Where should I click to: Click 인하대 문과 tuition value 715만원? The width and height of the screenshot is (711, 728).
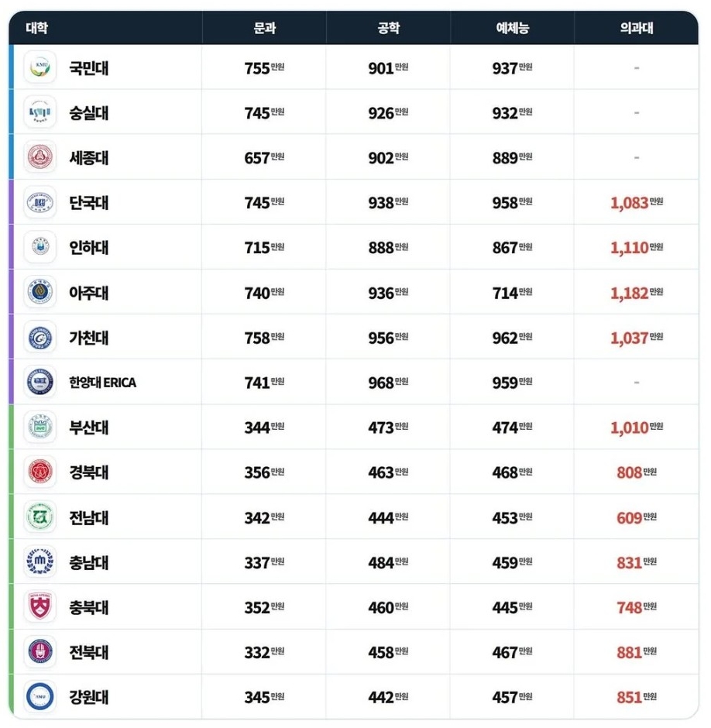click(264, 248)
